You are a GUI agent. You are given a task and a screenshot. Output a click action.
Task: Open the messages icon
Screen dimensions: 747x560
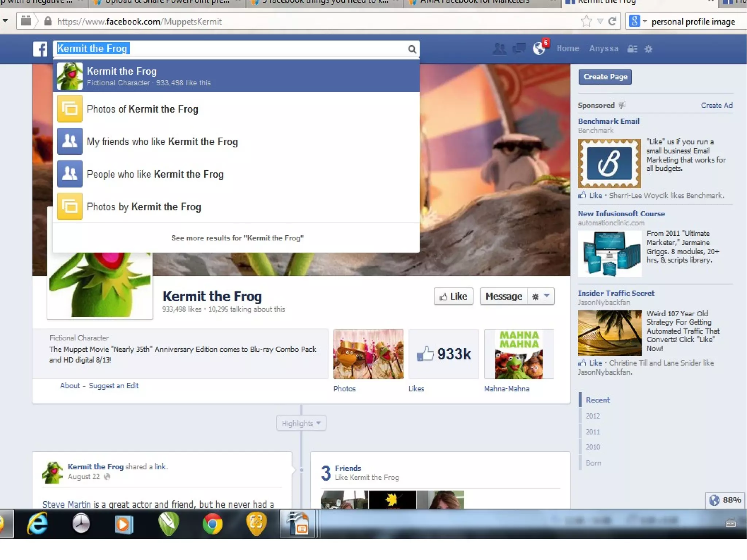pos(519,49)
